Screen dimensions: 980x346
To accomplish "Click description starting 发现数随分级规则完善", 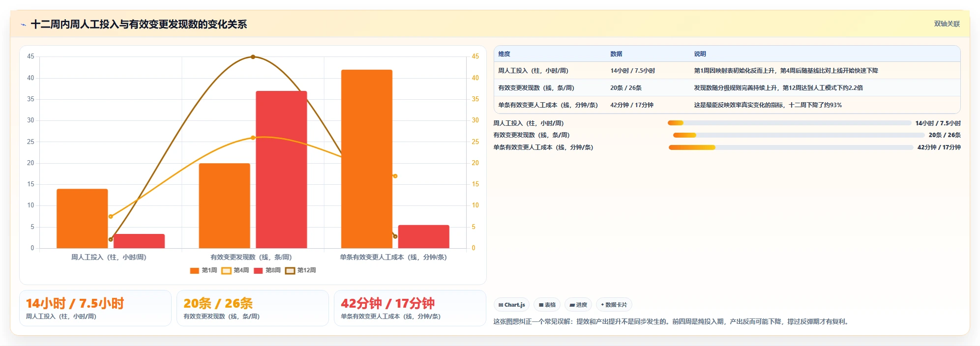I will pos(778,88).
